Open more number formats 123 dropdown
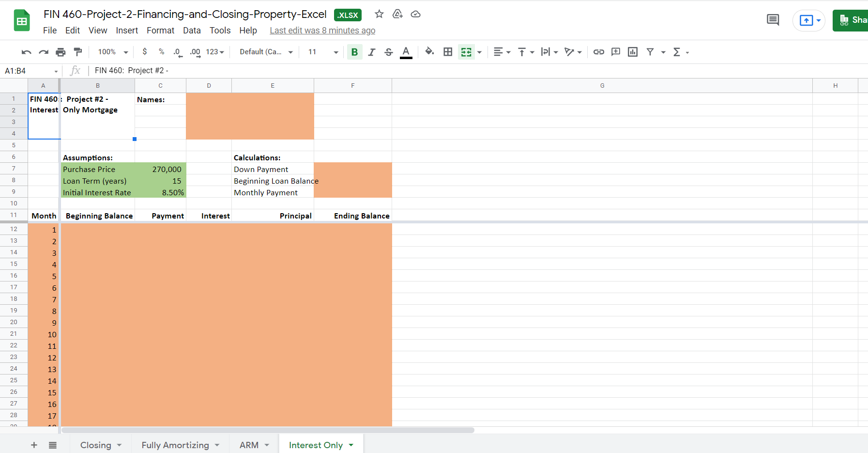 (x=215, y=52)
